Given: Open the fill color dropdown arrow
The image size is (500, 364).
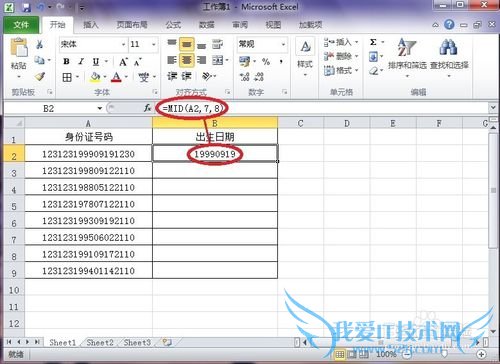Looking at the screenshot, I should tap(105, 77).
